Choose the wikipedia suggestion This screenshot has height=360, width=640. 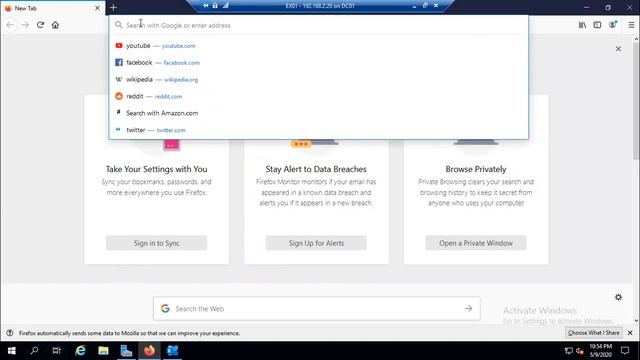(318, 80)
